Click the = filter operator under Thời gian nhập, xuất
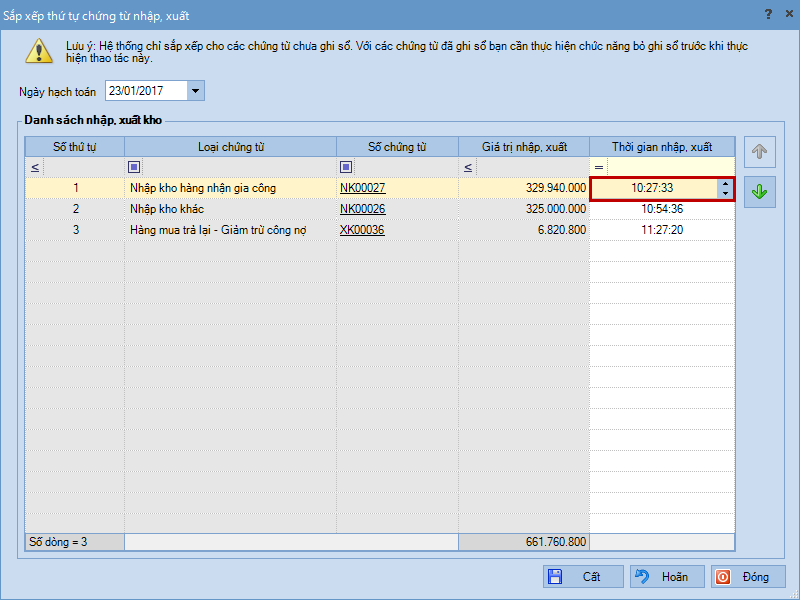This screenshot has width=800, height=600. pyautogui.click(x=599, y=167)
